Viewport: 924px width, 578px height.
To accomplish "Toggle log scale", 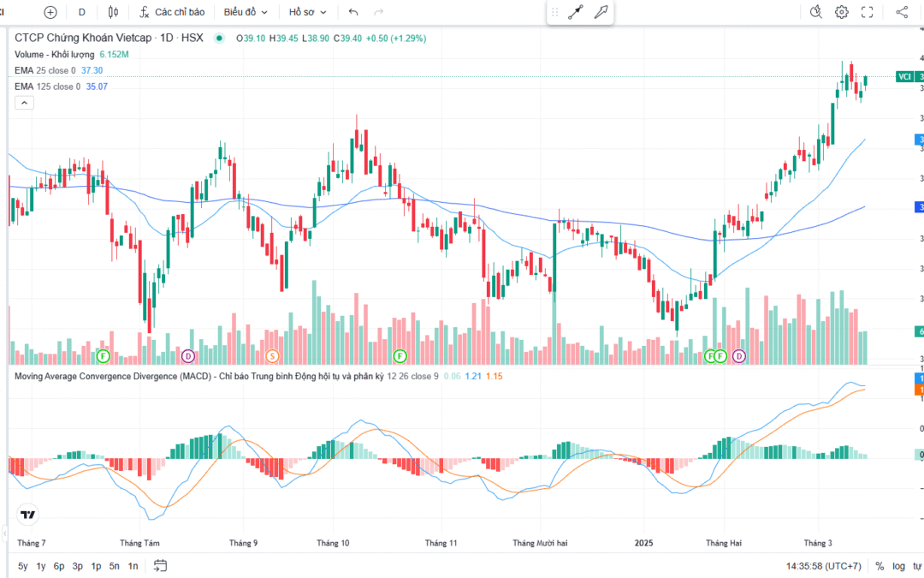I will [x=898, y=566].
